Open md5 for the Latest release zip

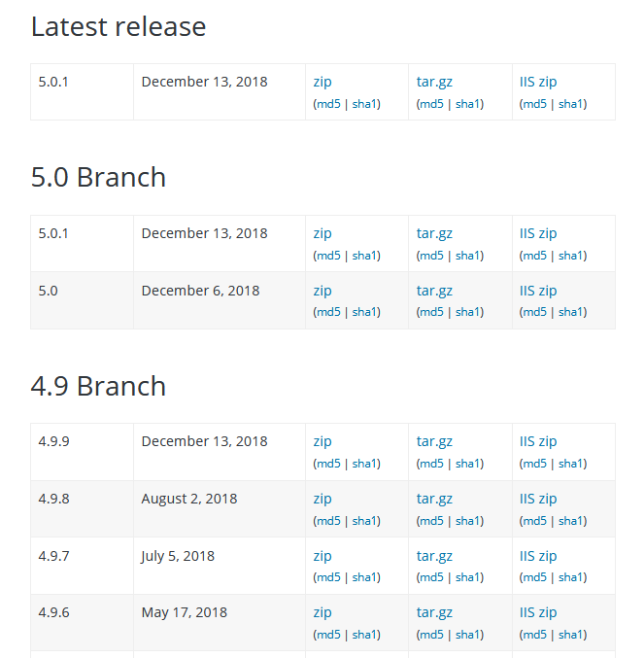point(328,104)
